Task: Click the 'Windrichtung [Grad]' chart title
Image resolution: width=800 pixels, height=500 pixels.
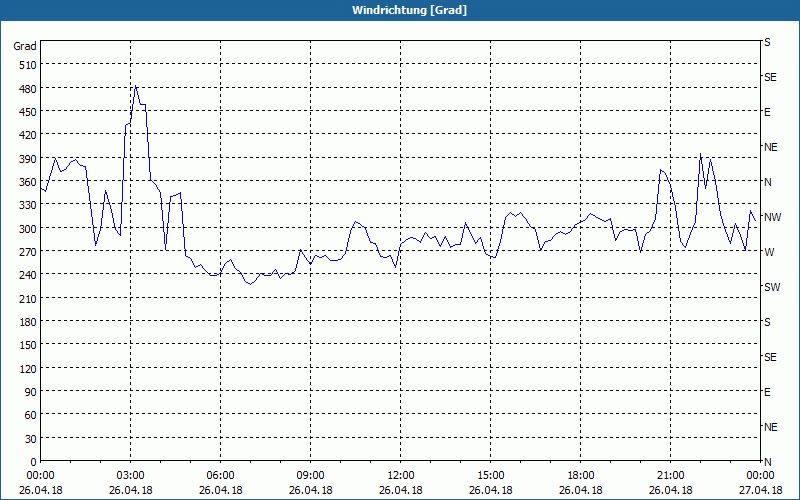Action: coord(409,10)
